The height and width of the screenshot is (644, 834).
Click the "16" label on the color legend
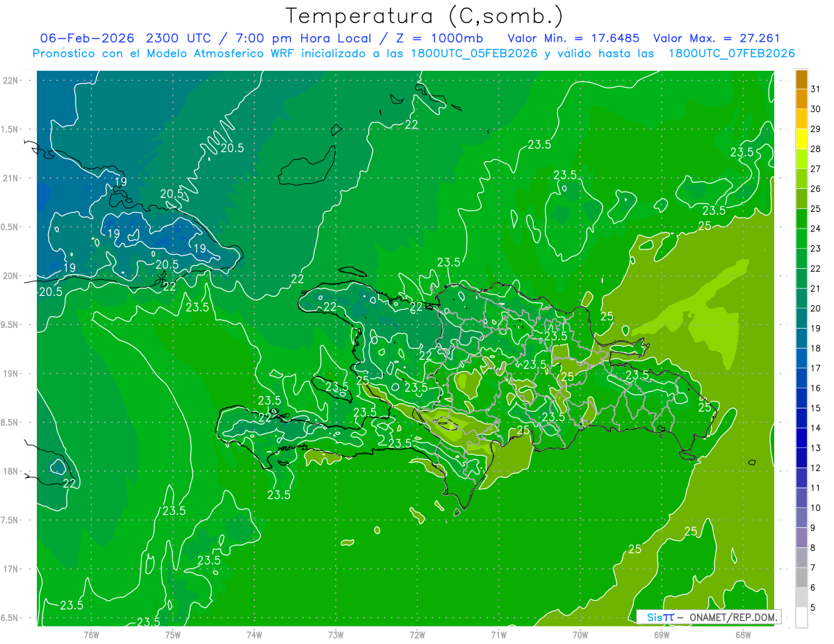pos(815,388)
